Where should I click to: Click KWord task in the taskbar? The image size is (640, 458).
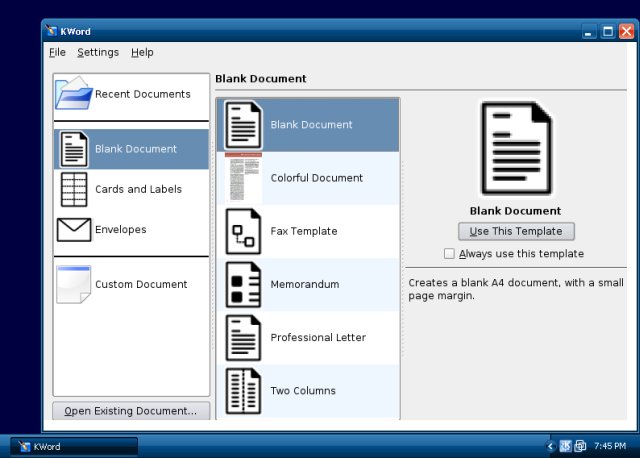(74, 447)
